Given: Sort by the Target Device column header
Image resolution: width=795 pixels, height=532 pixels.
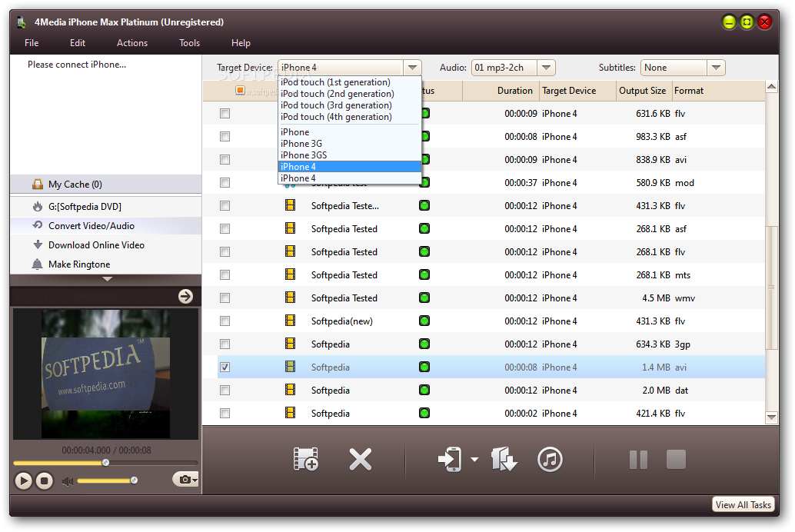Looking at the screenshot, I should pyautogui.click(x=577, y=90).
